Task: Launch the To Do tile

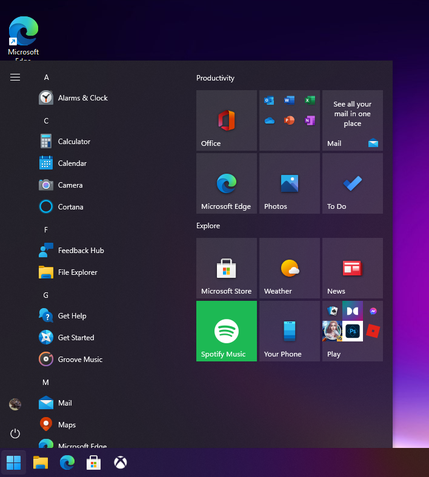Action: pos(352,183)
